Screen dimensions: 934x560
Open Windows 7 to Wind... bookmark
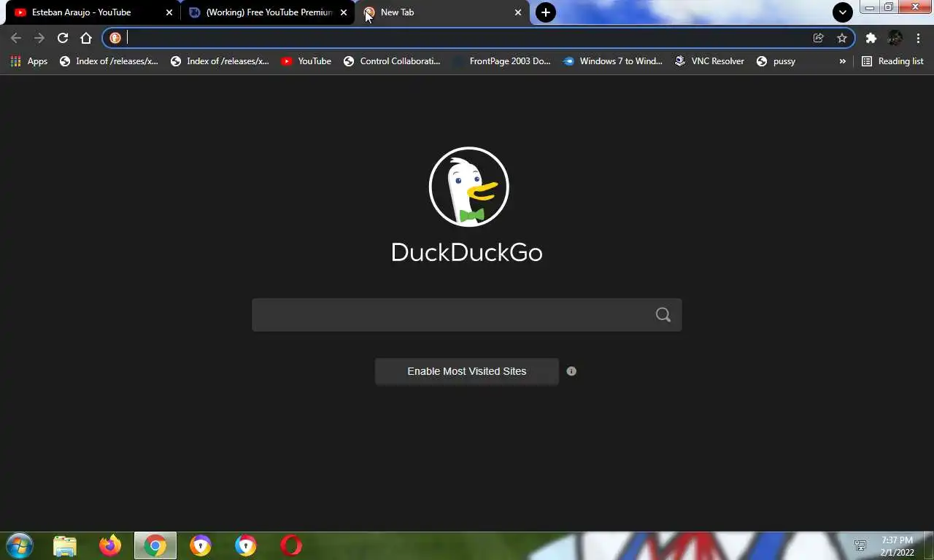coord(613,61)
